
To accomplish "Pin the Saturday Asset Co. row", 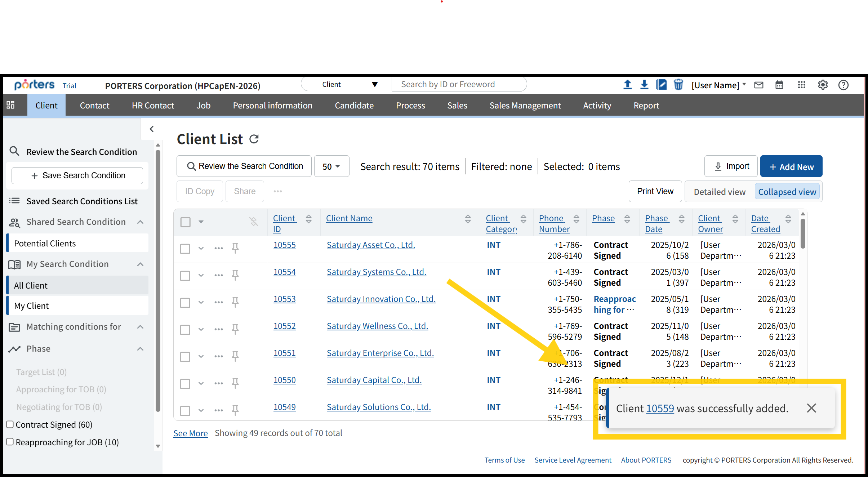I will pyautogui.click(x=235, y=248).
